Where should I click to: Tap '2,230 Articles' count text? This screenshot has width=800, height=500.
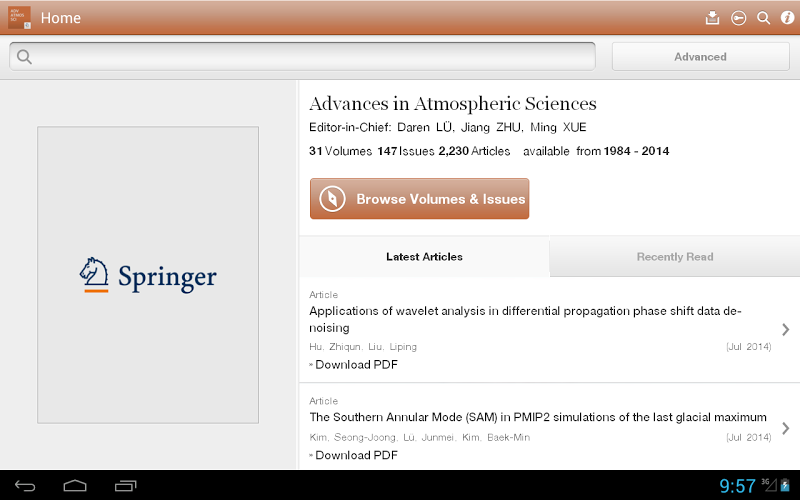coord(474,151)
